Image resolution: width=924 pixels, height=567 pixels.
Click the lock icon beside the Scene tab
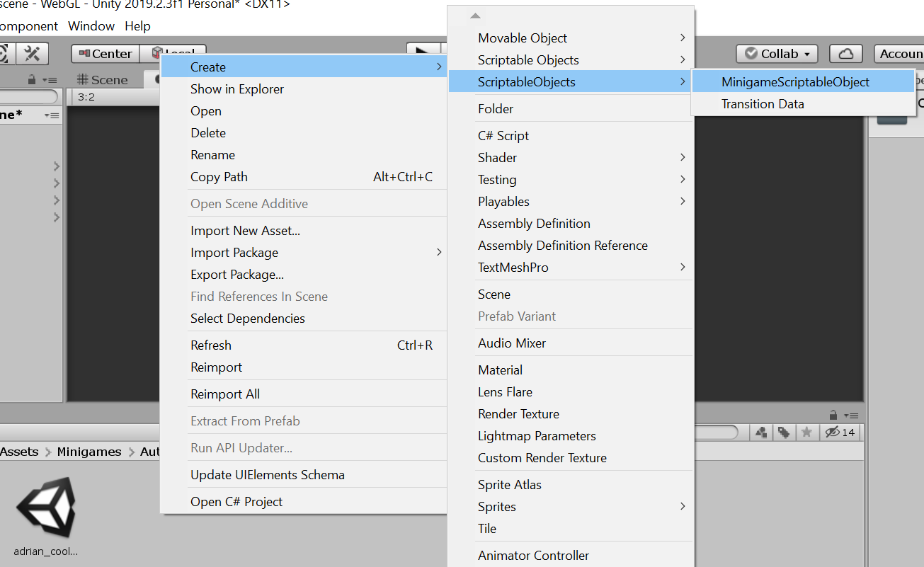pos(32,80)
